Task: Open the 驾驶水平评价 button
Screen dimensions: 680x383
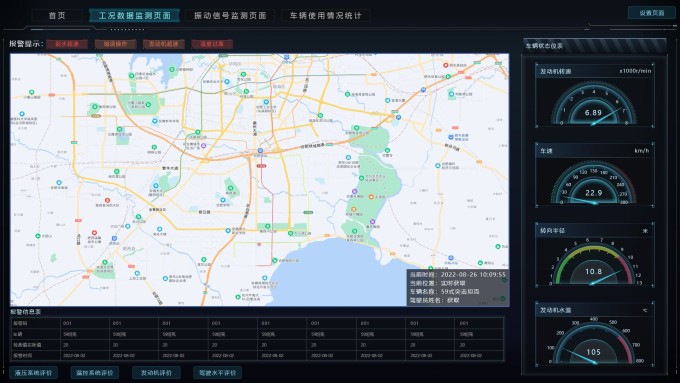Action: click(x=217, y=373)
